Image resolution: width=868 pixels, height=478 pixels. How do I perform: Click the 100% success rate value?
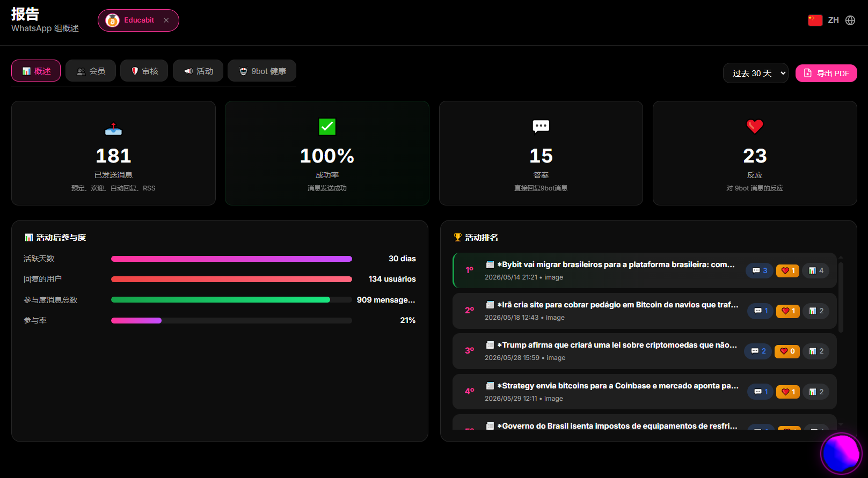tap(327, 156)
